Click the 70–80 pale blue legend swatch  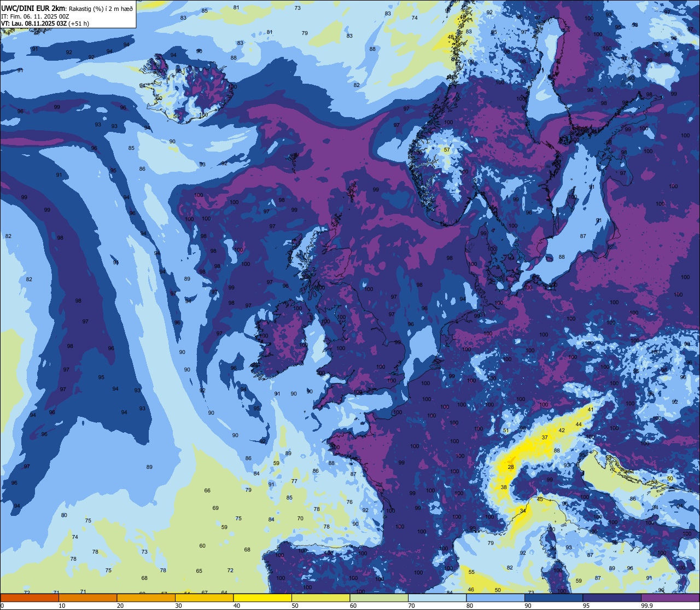[x=437, y=597]
